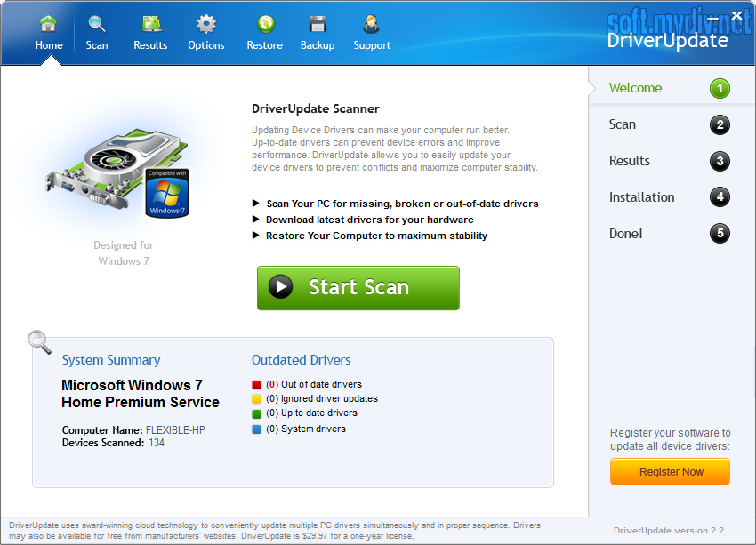Click the Compatible with Windows 7 badge
This screenshot has height=545, width=756.
[x=167, y=193]
